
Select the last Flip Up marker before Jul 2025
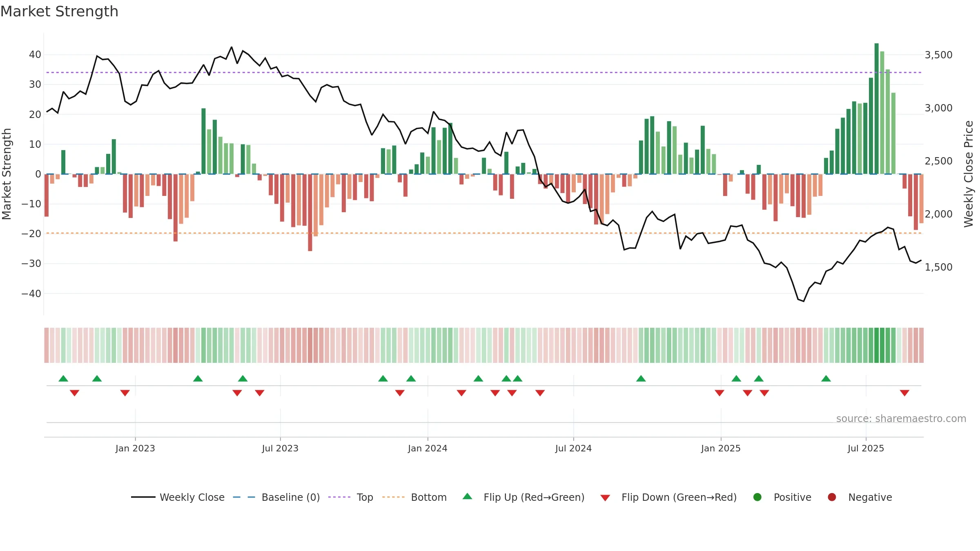click(826, 378)
